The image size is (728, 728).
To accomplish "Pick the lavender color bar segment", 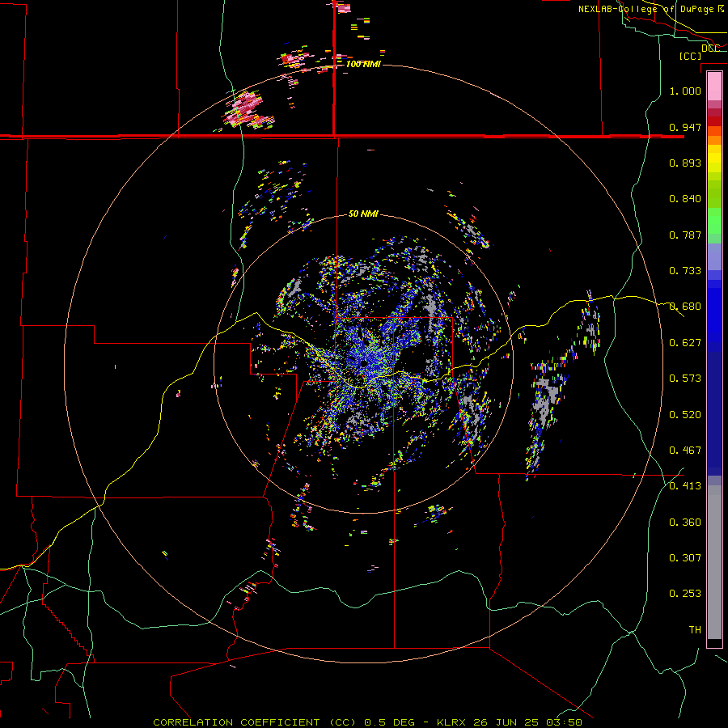I will pyautogui.click(x=714, y=256).
